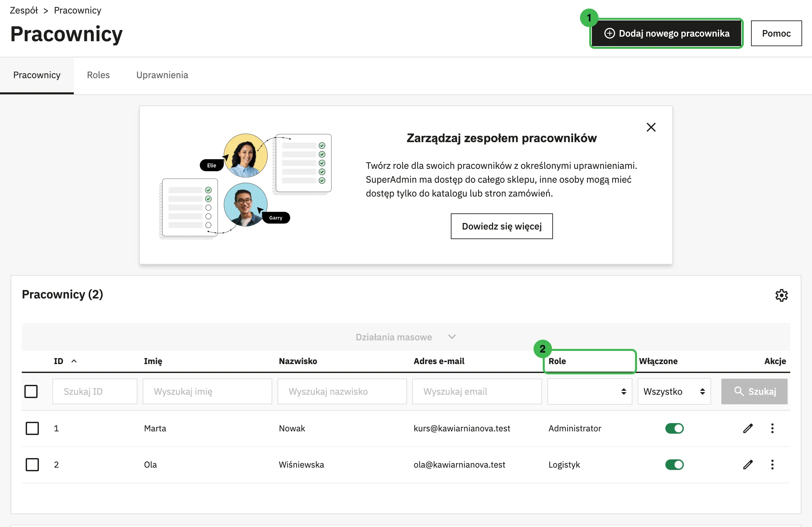The width and height of the screenshot is (812, 527).
Task: Edit employee Ola Wiśniewska with pencil icon
Action: 748,465
